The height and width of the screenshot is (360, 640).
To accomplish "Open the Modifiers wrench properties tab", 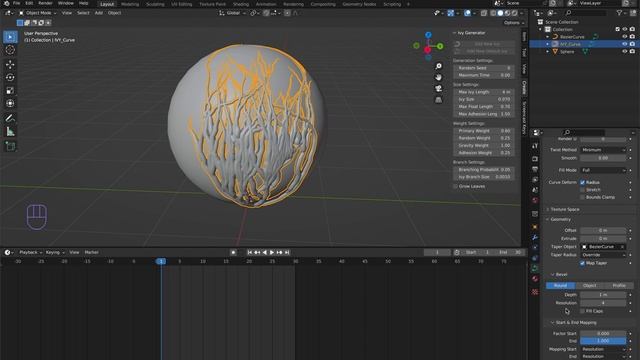I will 535,237.
